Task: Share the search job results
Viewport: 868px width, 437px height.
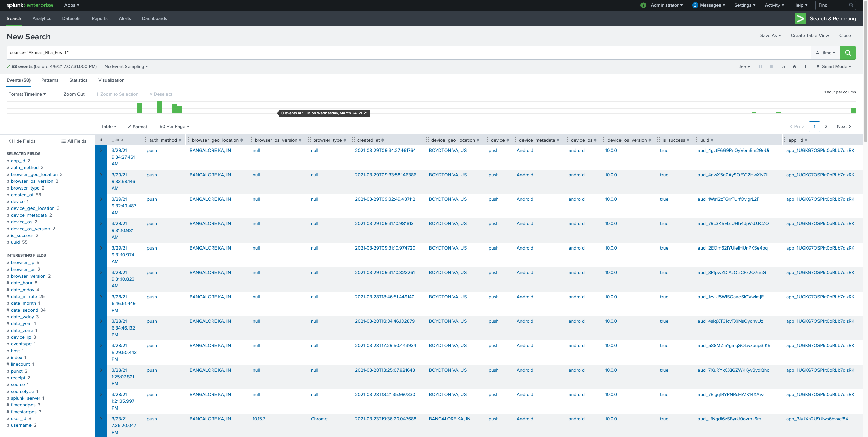Action: coord(784,66)
